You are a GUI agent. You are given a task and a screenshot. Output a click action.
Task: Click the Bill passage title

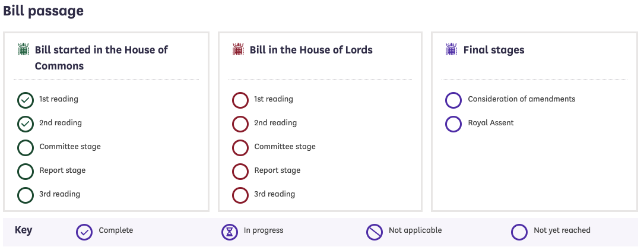click(x=43, y=11)
